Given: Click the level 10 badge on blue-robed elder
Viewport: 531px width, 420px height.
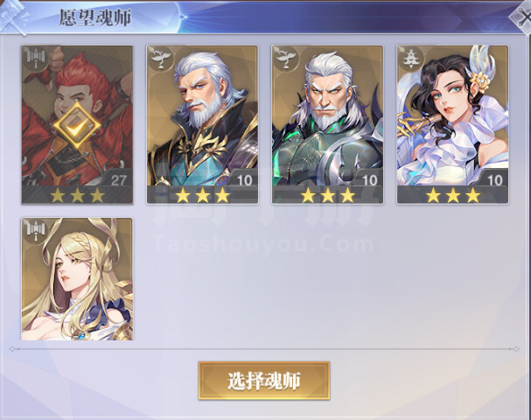Looking at the screenshot, I should pos(244,180).
